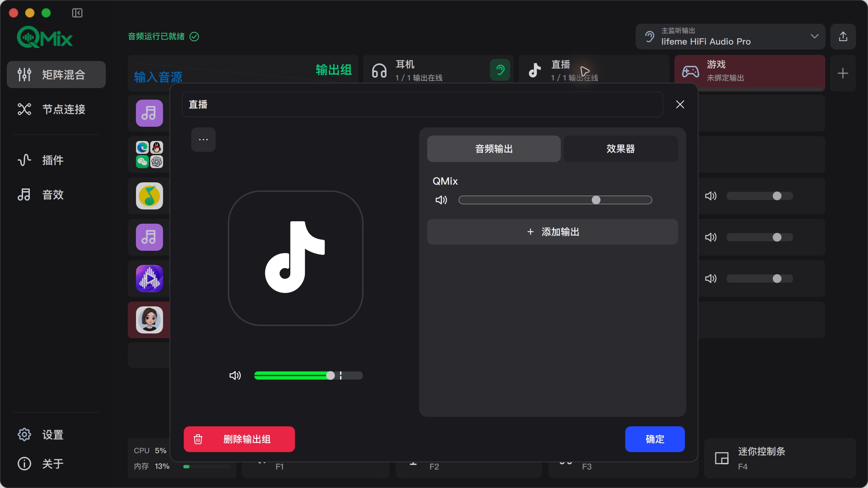868x488 pixels.
Task: Mute game column speaker in waveform player row
Action: pyautogui.click(x=711, y=279)
